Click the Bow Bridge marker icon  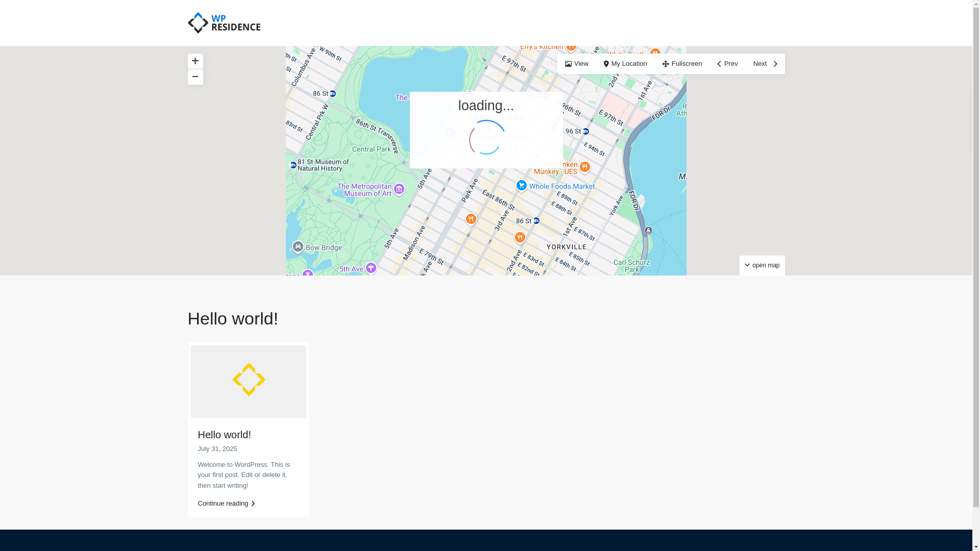(298, 247)
